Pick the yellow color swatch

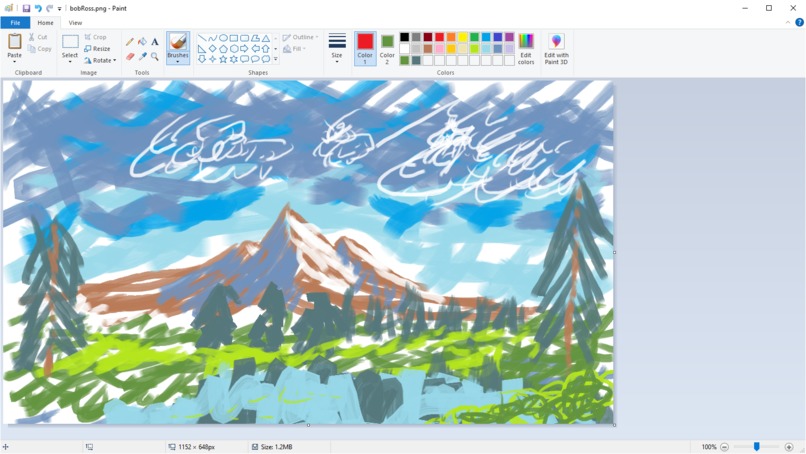pyautogui.click(x=463, y=37)
